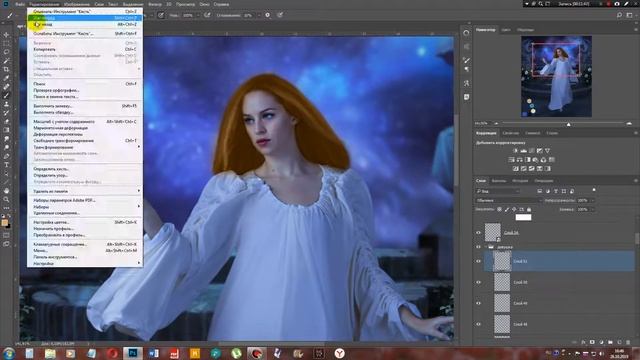This screenshot has height=360, width=640.
Task: Toggle visibility of the девушка group
Action: tap(478, 247)
